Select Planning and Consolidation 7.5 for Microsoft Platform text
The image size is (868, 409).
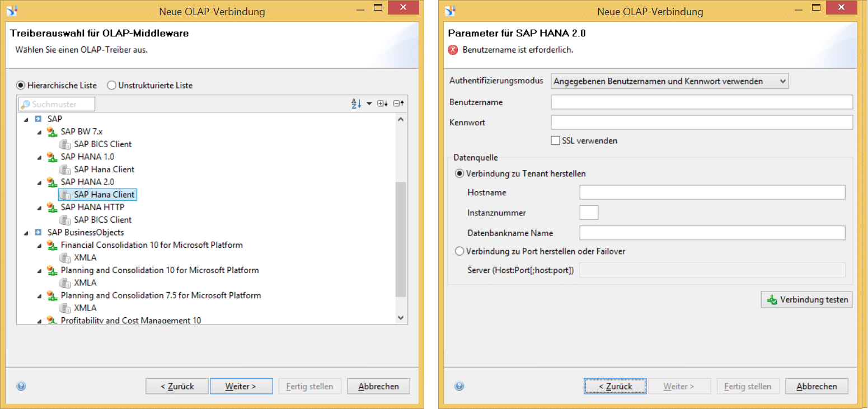[x=161, y=295]
